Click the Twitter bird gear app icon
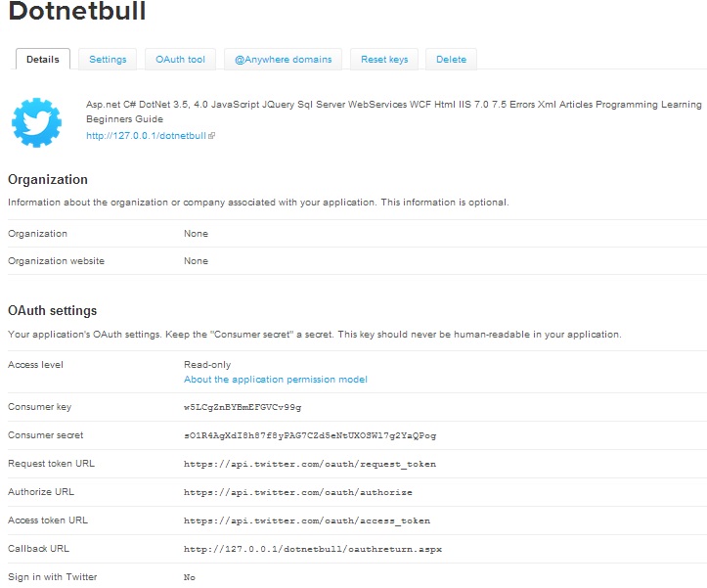The width and height of the screenshot is (707, 588). point(36,122)
